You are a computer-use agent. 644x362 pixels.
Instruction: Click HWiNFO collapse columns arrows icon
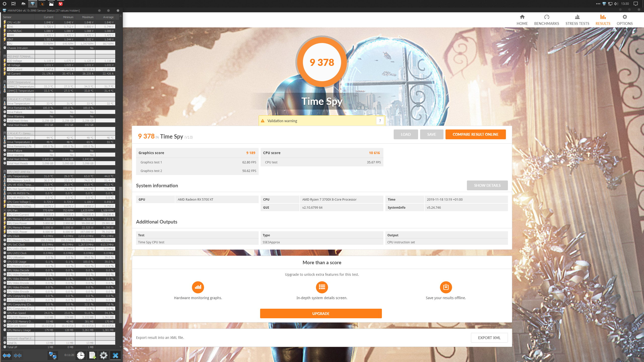click(18, 355)
